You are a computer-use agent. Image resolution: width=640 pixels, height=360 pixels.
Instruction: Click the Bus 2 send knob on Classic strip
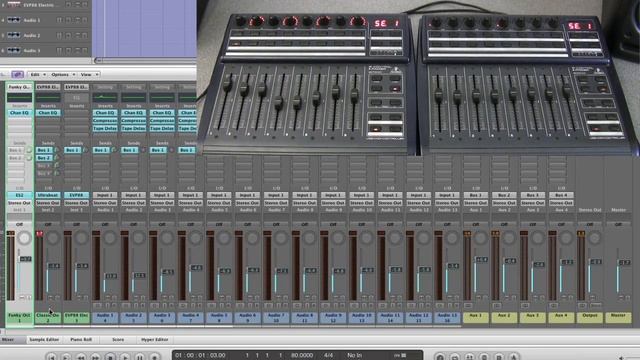[57, 158]
